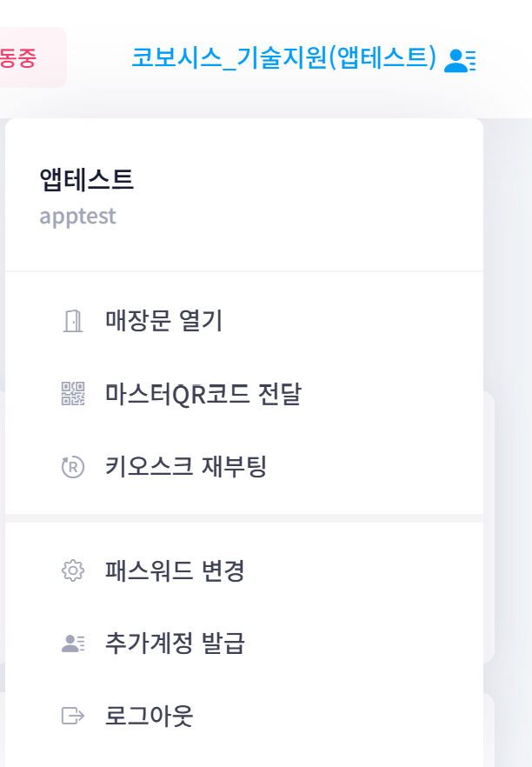Click the gear icon for 패스워드 변경
This screenshot has height=767, width=532.
pyautogui.click(x=73, y=570)
